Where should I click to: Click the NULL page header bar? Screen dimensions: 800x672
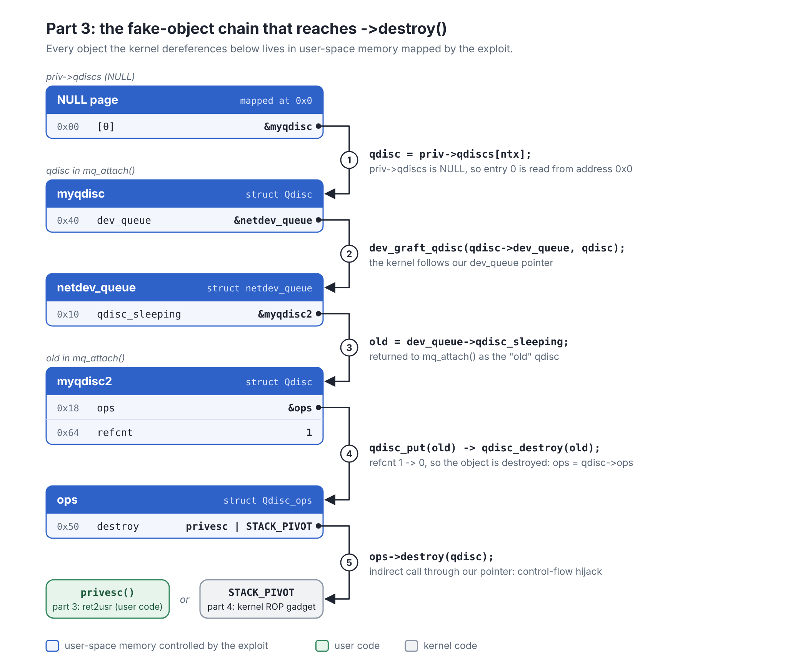[185, 100]
